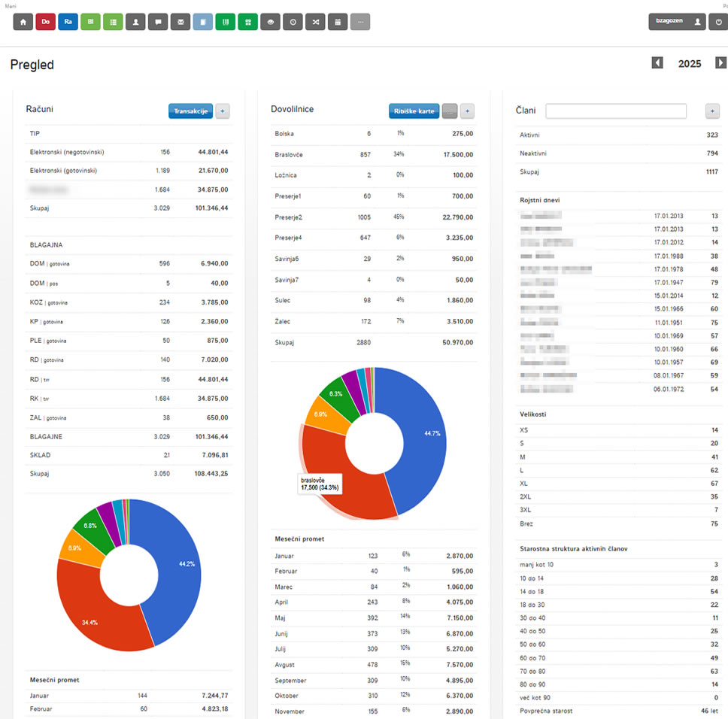Open the red Do module button
The image size is (728, 719).
[x=45, y=22]
